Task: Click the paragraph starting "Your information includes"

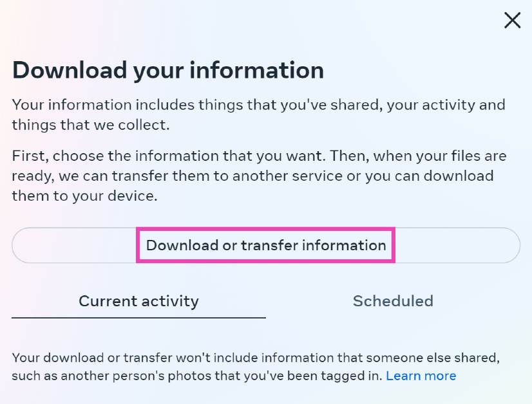Action: (x=258, y=114)
